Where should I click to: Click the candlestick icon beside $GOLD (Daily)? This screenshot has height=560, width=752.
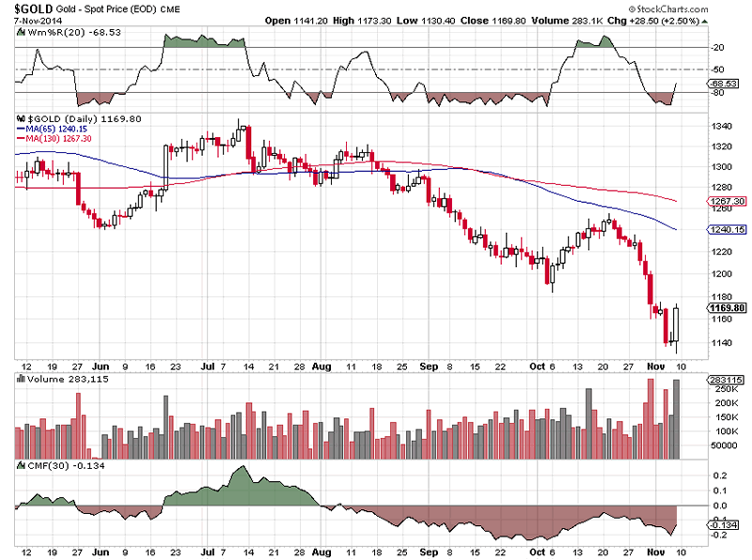coord(21,118)
